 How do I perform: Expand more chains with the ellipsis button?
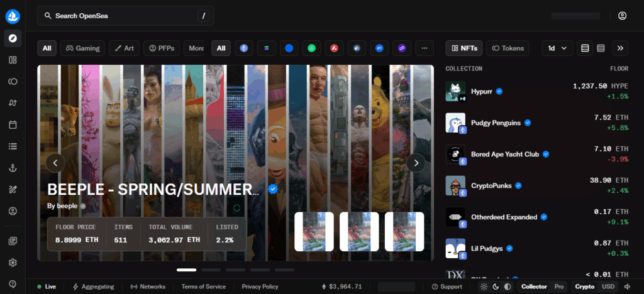(x=425, y=48)
